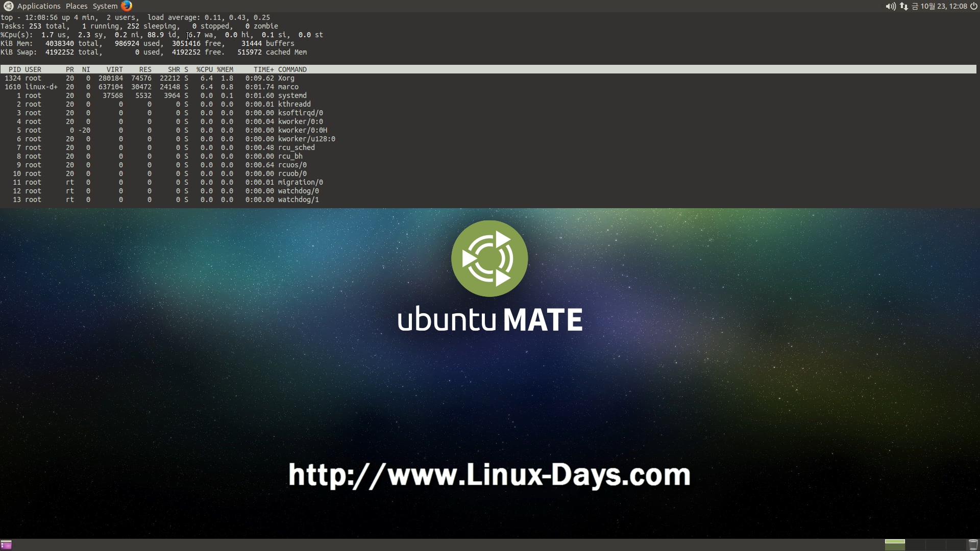
Task: Select the marco process row
Action: tap(152, 87)
